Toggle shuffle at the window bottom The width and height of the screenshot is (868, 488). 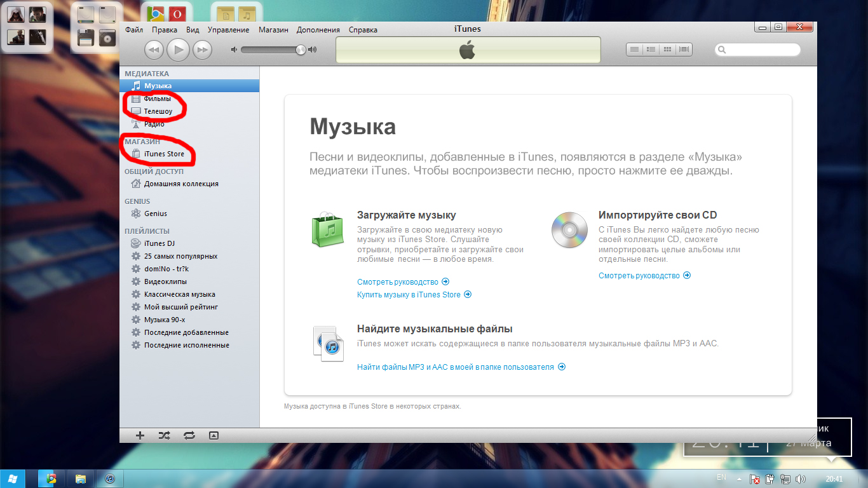click(x=164, y=435)
